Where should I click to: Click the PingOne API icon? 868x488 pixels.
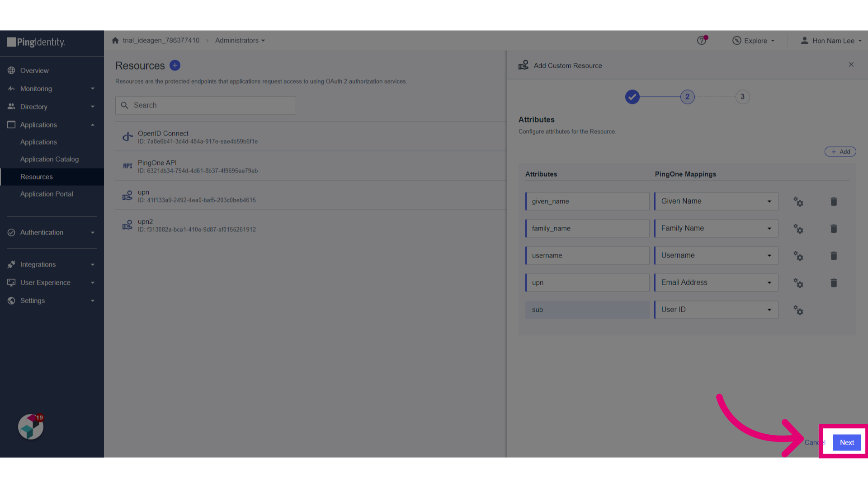(127, 166)
